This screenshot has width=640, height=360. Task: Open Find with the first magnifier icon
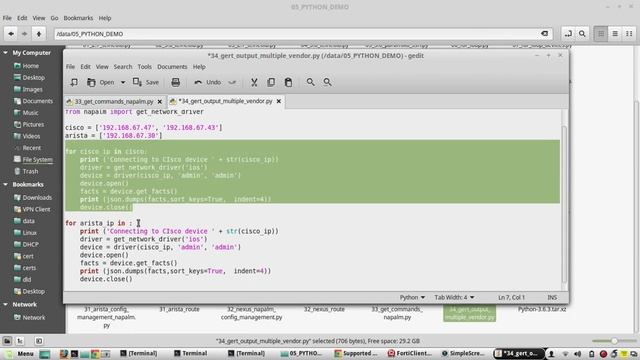(311, 82)
